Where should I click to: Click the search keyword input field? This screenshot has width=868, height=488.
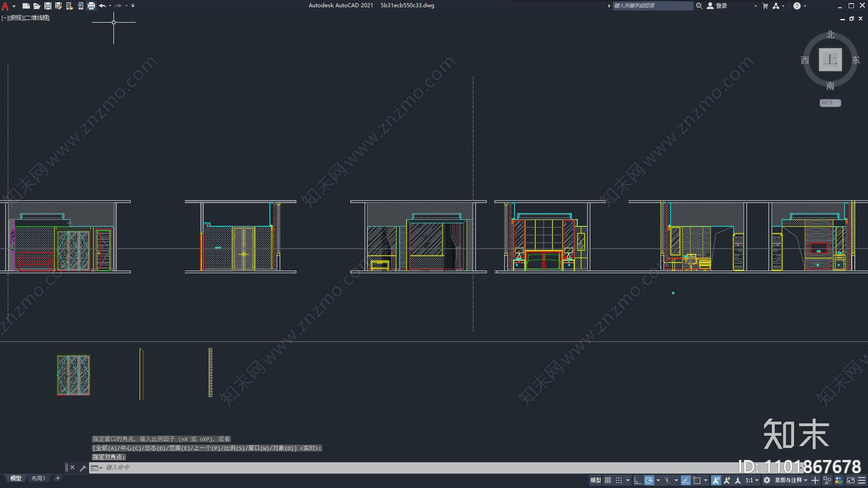[x=653, y=5]
